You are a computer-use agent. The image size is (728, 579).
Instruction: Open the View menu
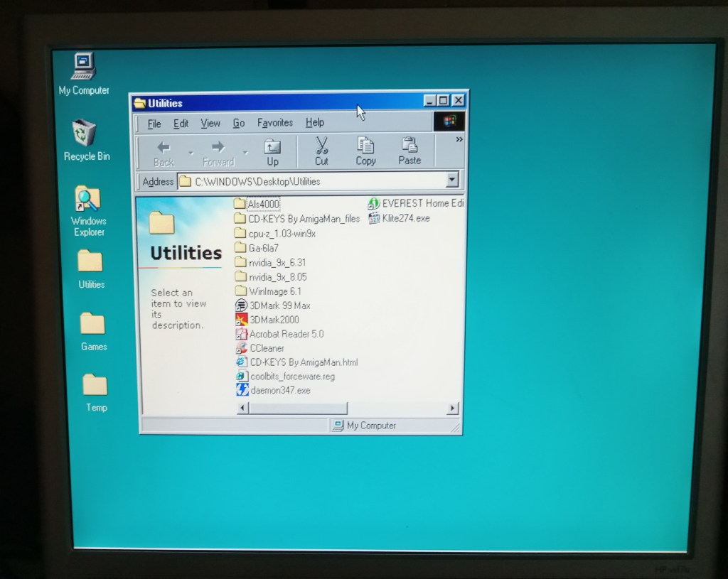coord(210,124)
